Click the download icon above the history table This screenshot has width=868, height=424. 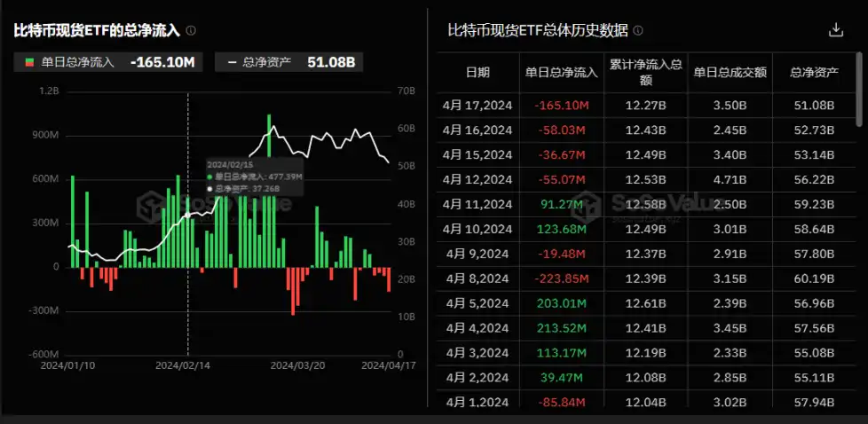click(x=835, y=30)
